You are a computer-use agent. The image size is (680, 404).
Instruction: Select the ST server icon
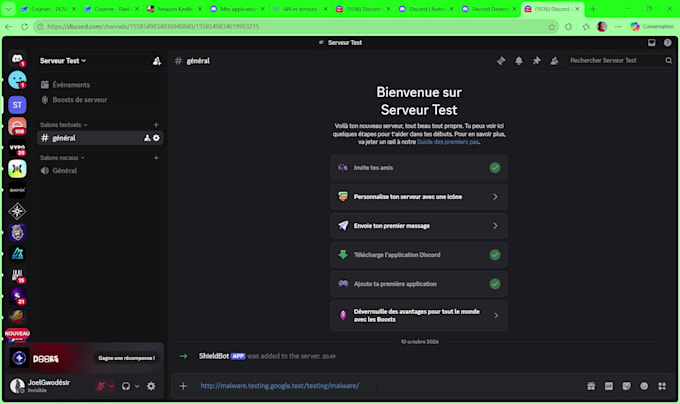(x=17, y=105)
